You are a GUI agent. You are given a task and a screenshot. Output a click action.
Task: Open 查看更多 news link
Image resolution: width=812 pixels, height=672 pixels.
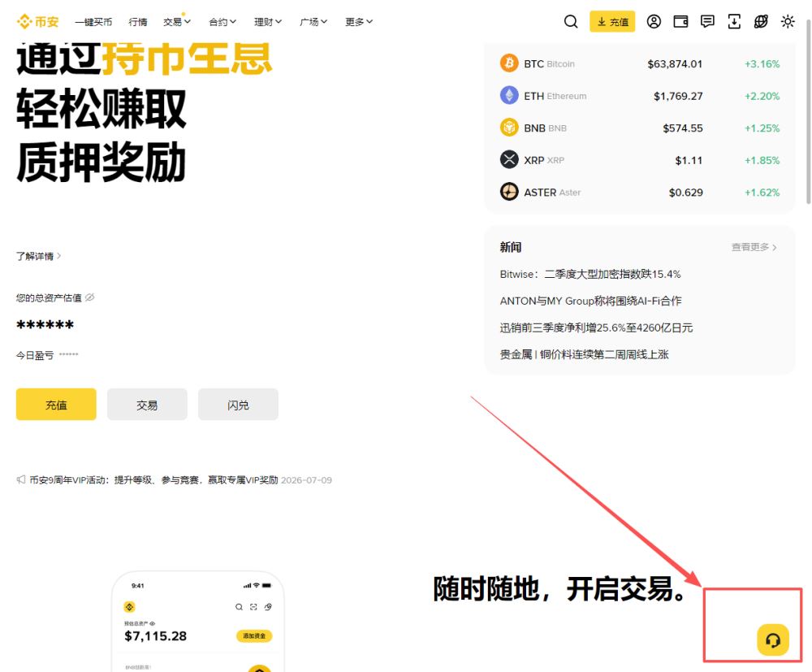[754, 247]
